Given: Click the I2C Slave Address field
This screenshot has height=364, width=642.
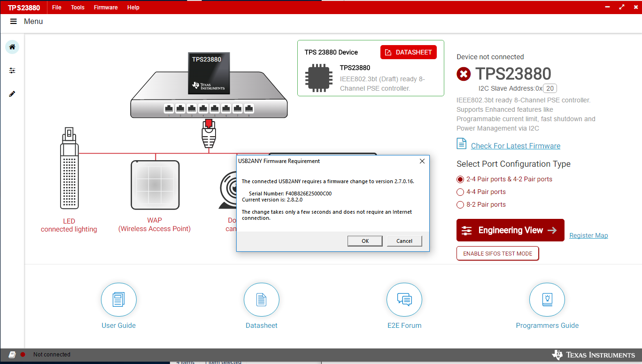Looking at the screenshot, I should pos(550,88).
